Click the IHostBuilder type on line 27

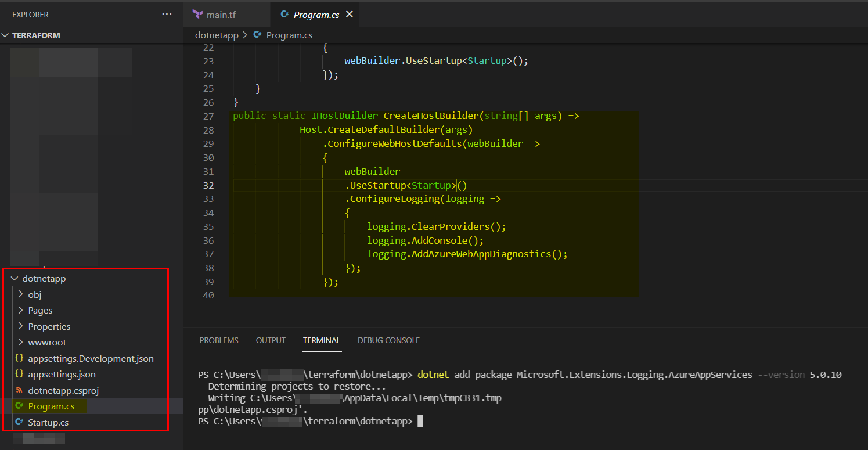click(x=344, y=116)
